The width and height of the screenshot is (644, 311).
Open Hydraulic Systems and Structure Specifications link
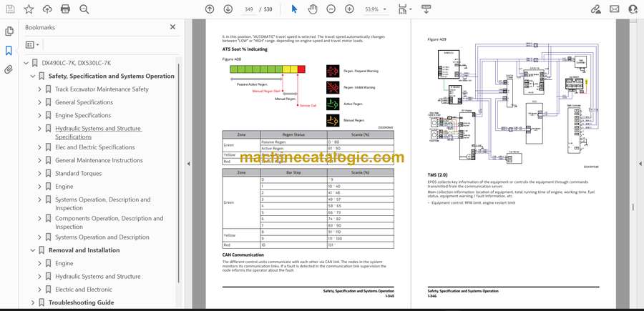coord(98,132)
